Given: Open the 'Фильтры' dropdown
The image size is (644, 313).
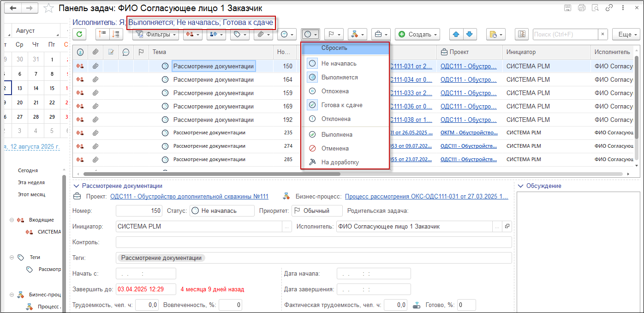Looking at the screenshot, I should click(156, 35).
